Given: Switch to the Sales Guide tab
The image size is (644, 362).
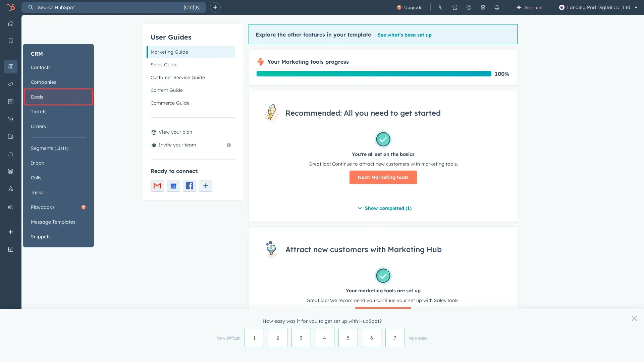Looking at the screenshot, I should 164,64.
